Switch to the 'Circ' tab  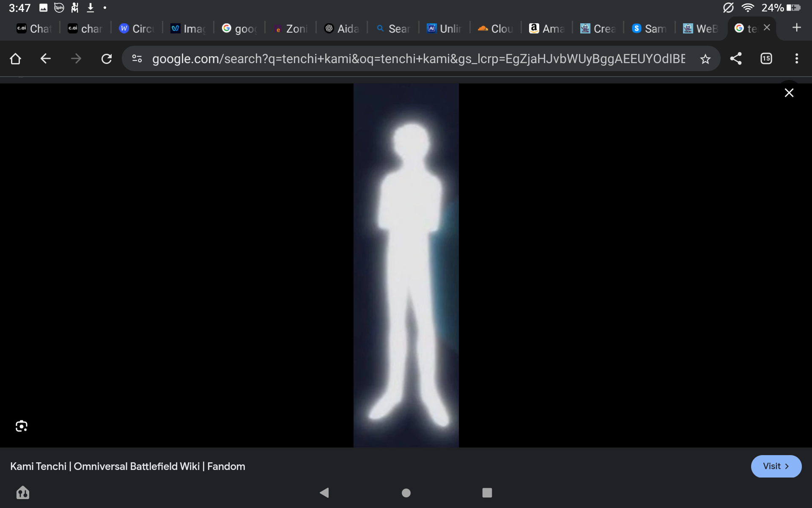coord(137,28)
